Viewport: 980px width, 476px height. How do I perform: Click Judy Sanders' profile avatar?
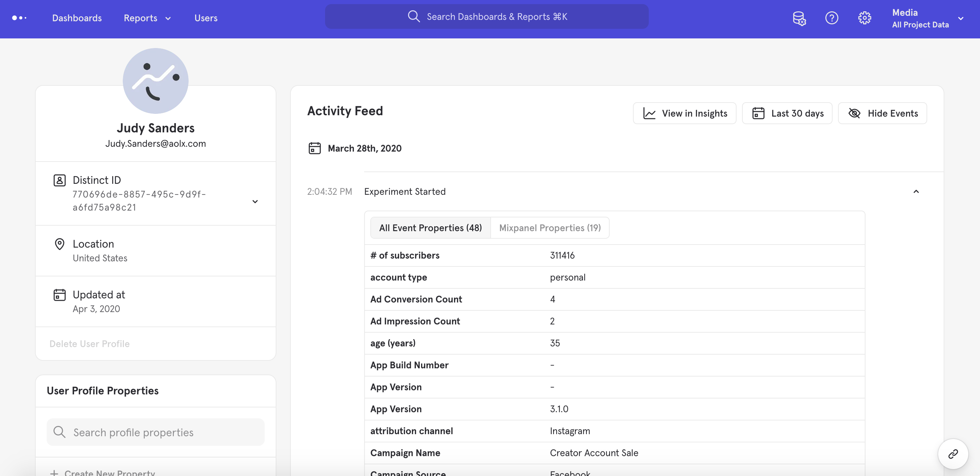(155, 81)
